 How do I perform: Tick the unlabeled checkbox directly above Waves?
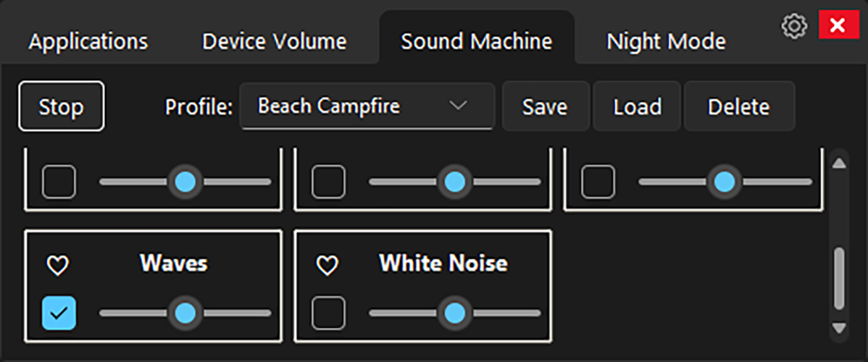[59, 182]
